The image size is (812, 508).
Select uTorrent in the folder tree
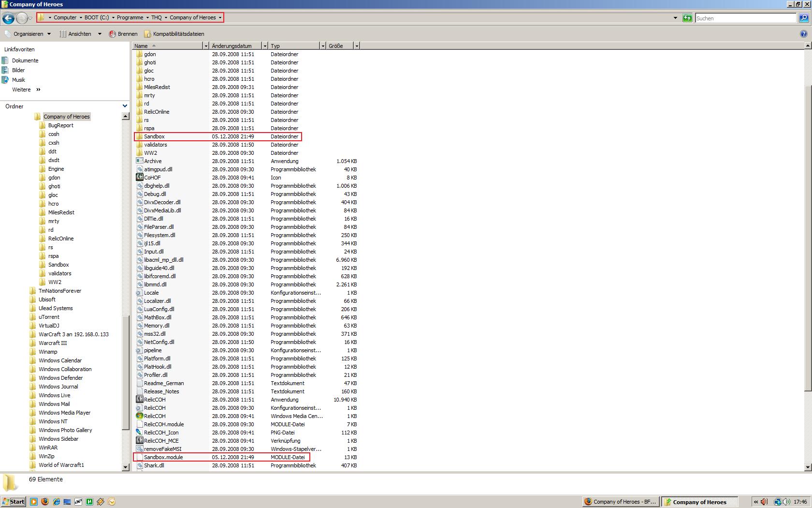49,317
